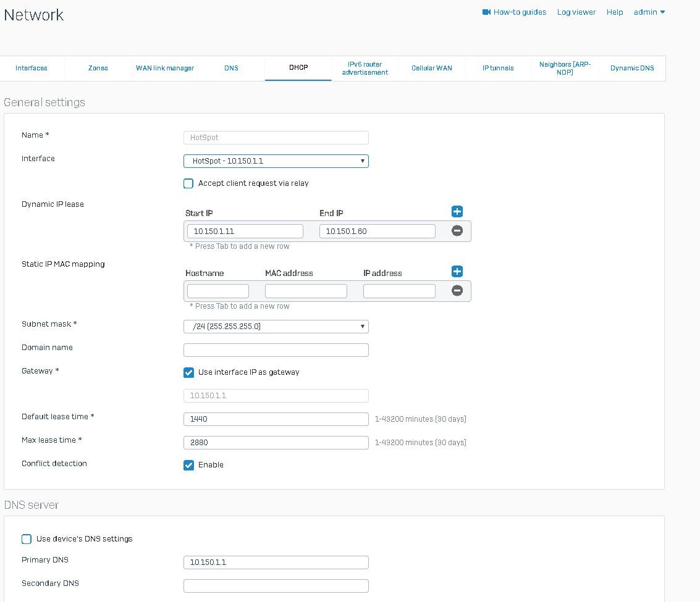The image size is (700, 602).
Task: Click the Start IP field
Action: pyautogui.click(x=245, y=232)
